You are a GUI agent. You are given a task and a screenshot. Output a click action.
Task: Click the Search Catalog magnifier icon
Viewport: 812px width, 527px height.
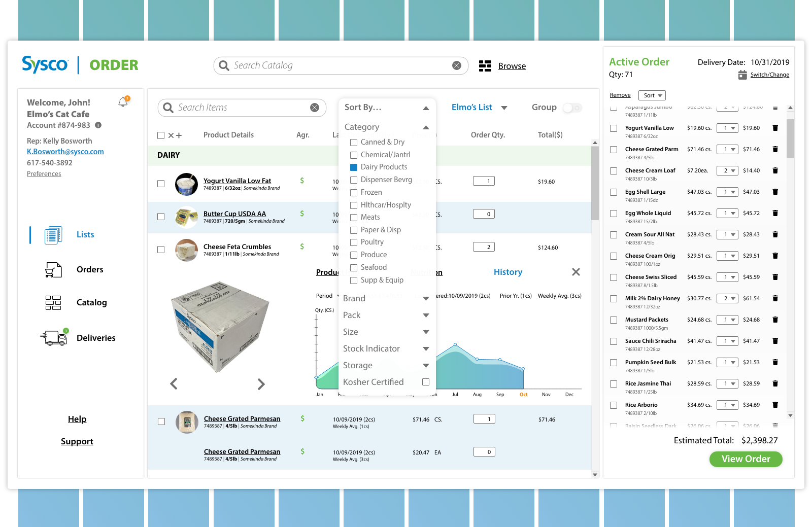tap(224, 65)
